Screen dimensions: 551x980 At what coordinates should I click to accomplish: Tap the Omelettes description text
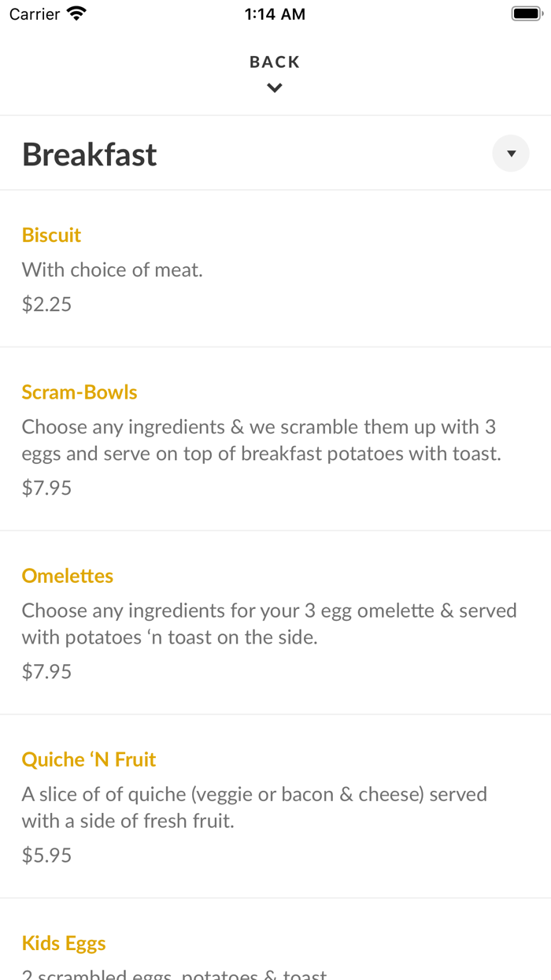click(x=269, y=624)
